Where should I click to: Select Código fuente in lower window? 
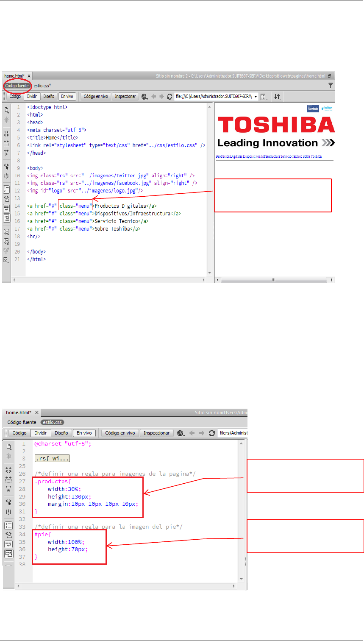point(22,422)
